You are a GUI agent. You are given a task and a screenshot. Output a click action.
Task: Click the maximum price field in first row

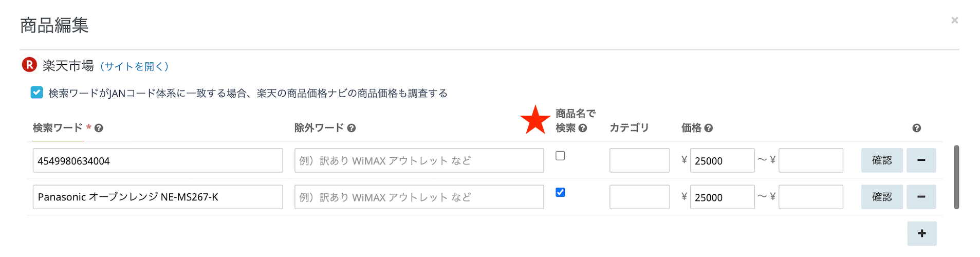[x=810, y=160]
